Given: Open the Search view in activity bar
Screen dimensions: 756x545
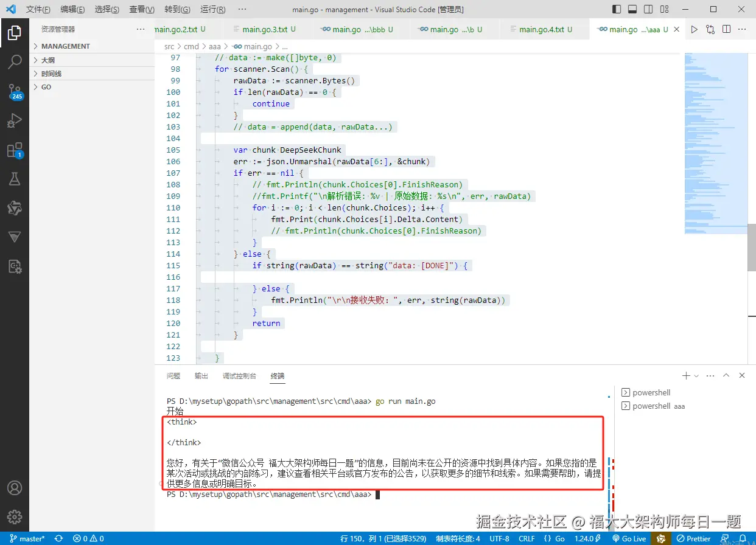Looking at the screenshot, I should [15, 61].
